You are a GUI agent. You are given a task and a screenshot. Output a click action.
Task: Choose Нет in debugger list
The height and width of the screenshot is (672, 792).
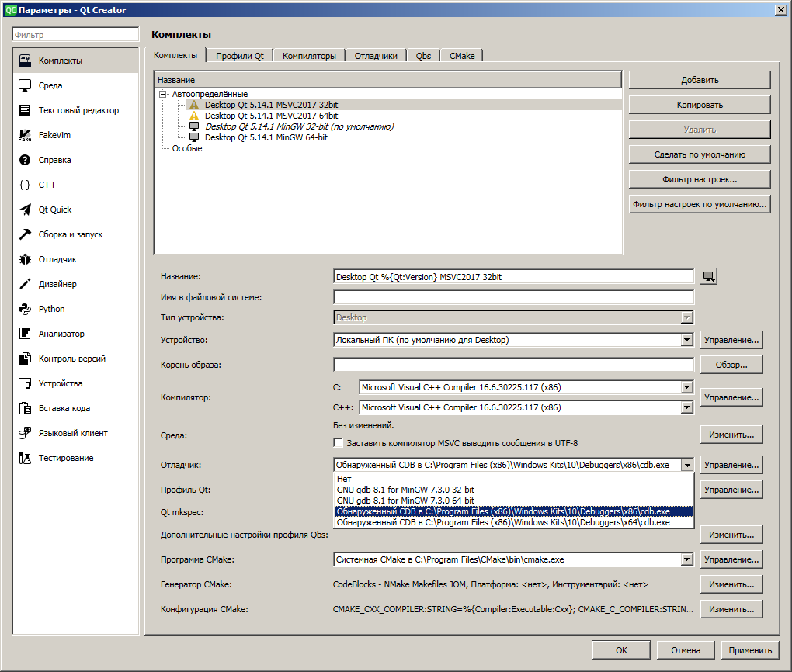[514, 479]
